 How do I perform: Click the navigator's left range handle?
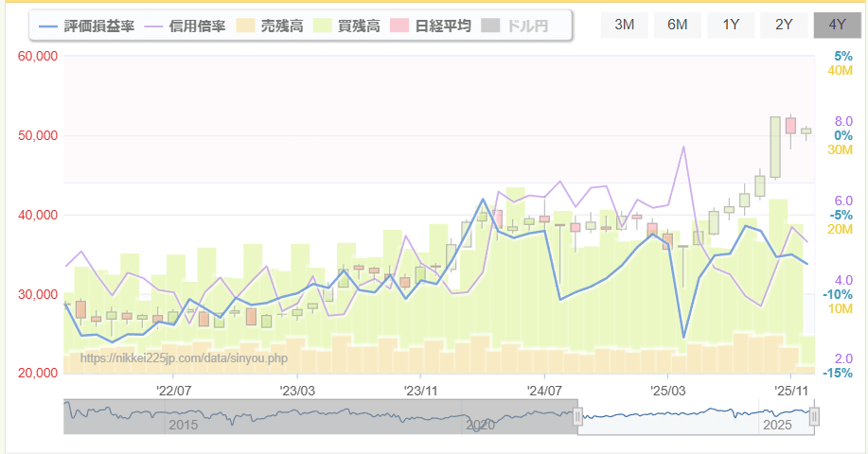(x=577, y=416)
